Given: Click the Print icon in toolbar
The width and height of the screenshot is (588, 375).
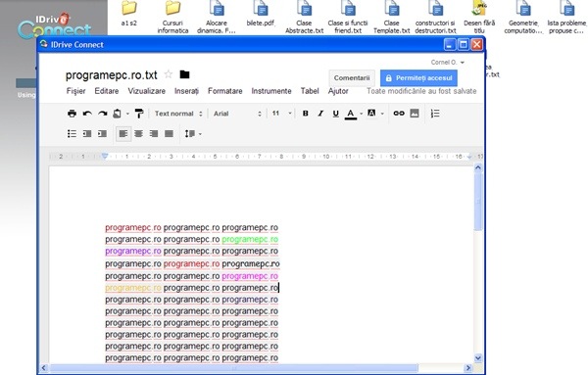Looking at the screenshot, I should (x=72, y=114).
